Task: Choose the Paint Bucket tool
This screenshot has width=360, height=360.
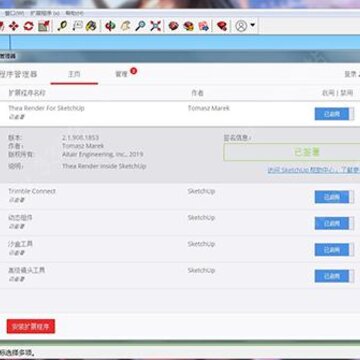Action: tap(91, 26)
